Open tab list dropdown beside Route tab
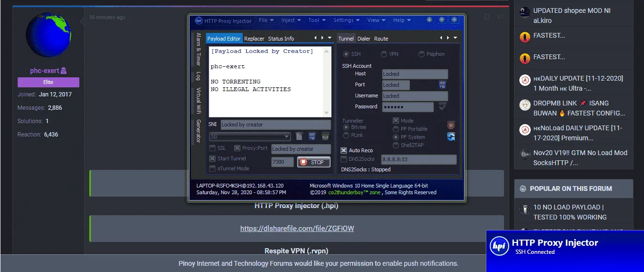The height and width of the screenshot is (272, 644). (x=455, y=38)
